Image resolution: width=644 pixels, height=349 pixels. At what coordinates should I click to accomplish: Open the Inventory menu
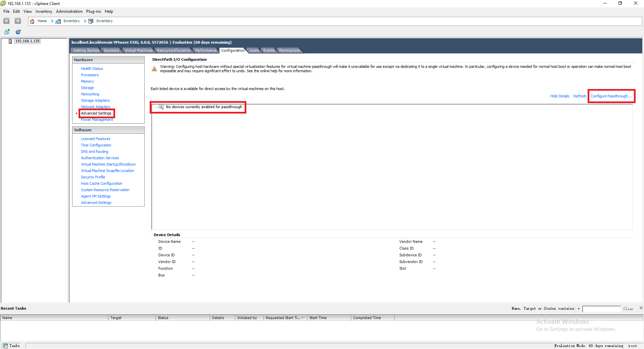(x=44, y=11)
